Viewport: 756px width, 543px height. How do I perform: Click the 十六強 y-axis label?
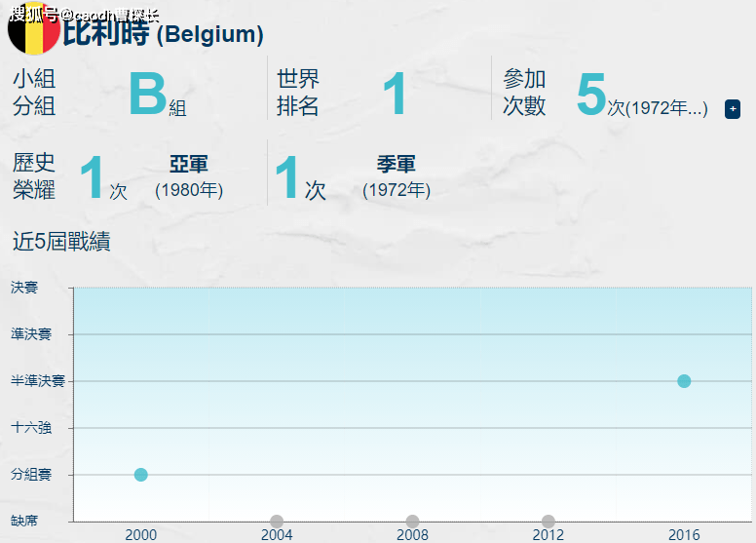tap(31, 428)
